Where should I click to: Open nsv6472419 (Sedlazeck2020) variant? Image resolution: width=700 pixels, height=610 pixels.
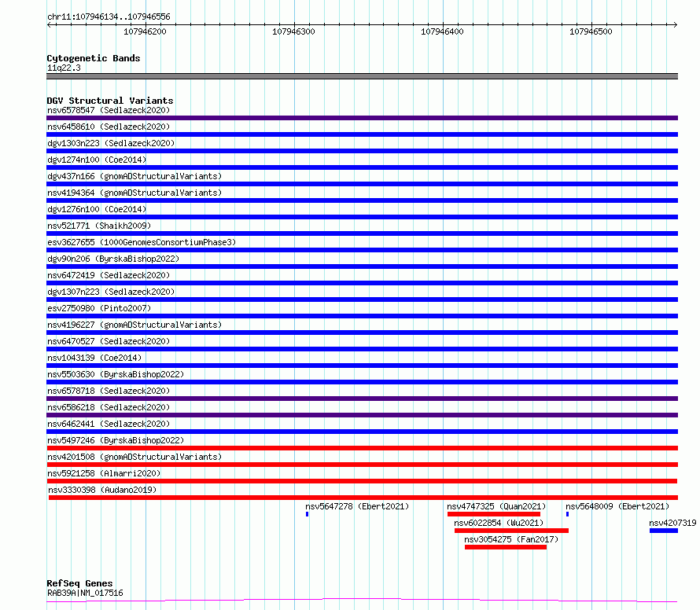(x=109, y=275)
